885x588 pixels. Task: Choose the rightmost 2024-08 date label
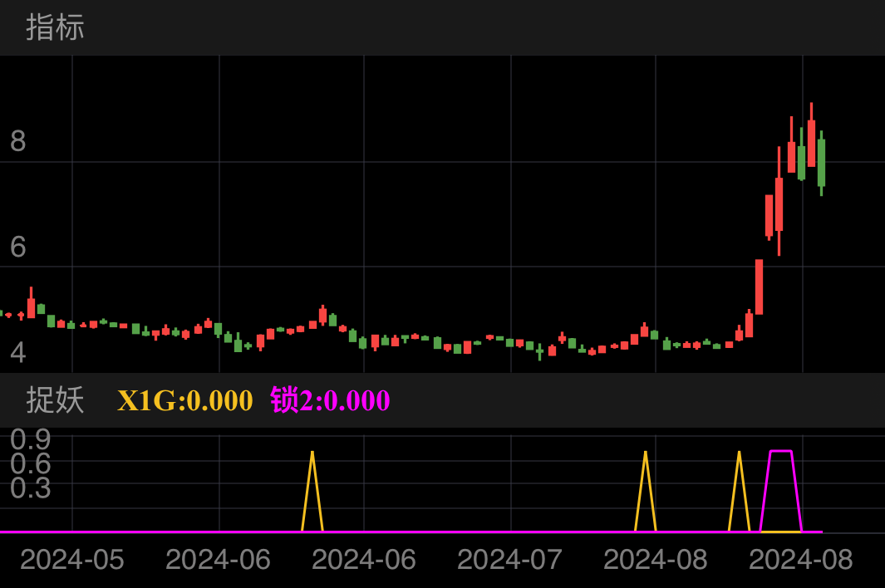[800, 560]
